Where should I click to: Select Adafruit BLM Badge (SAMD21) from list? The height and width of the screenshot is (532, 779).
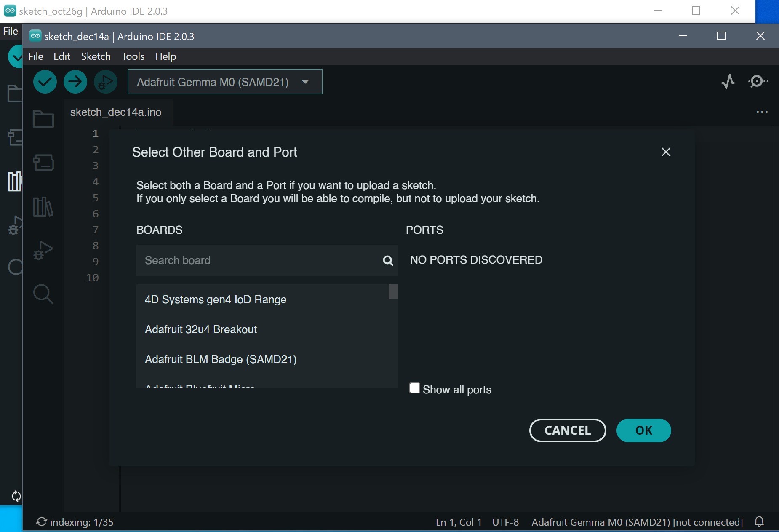click(x=221, y=359)
